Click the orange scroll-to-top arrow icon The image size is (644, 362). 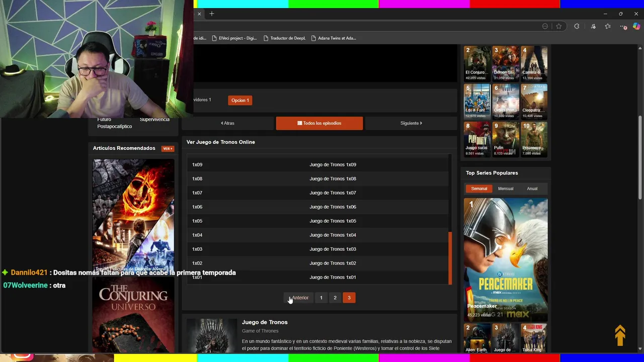(x=620, y=335)
